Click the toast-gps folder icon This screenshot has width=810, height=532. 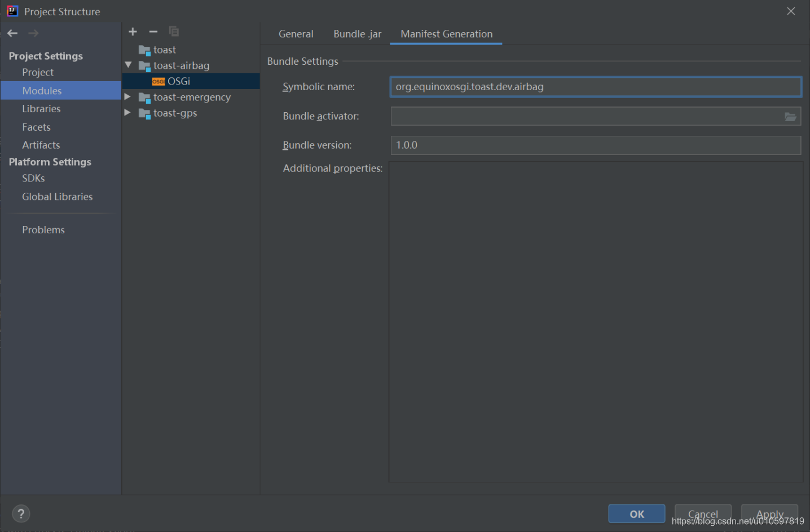[x=144, y=114]
